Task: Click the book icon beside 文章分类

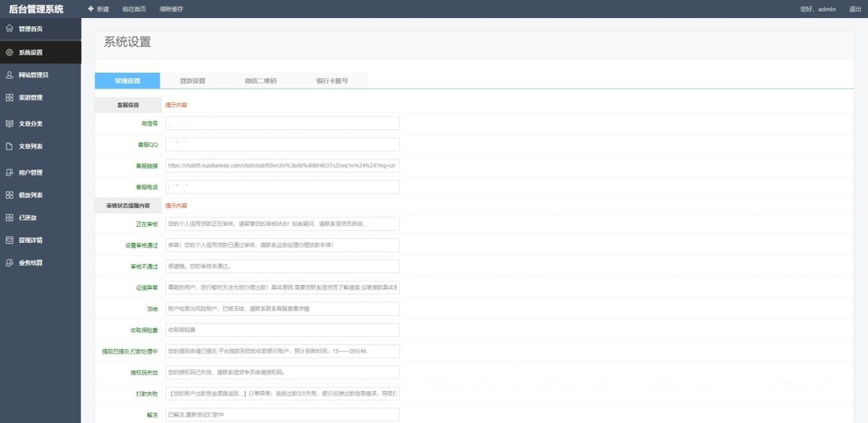Action: (9, 123)
